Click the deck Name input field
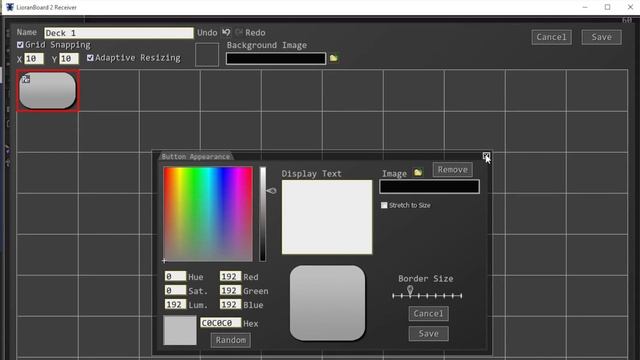 (x=119, y=33)
